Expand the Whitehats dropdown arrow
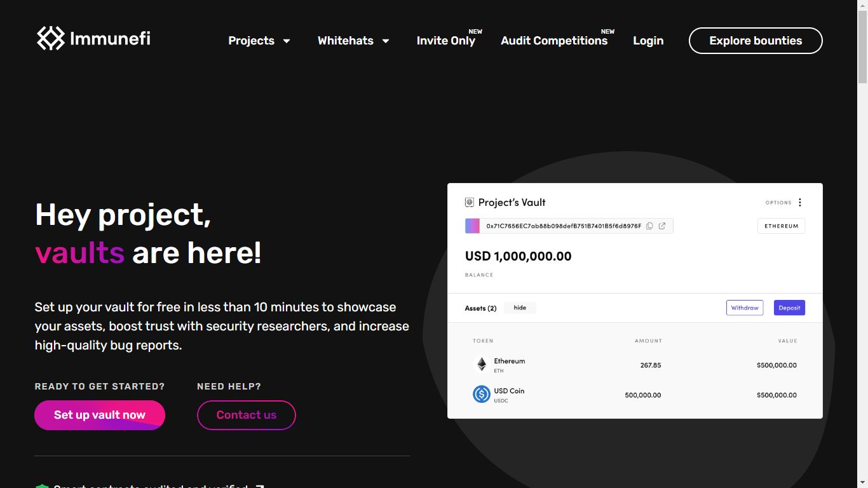The height and width of the screenshot is (488, 868). click(x=386, y=41)
